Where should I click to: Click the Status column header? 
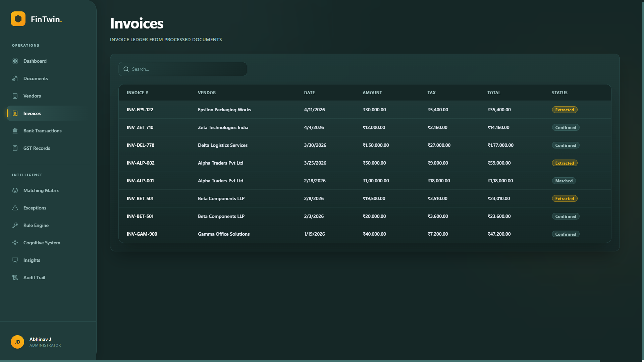tap(559, 93)
